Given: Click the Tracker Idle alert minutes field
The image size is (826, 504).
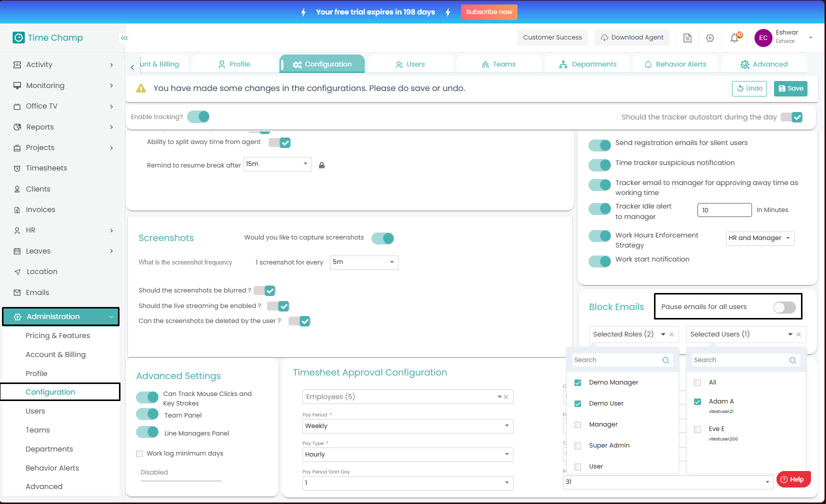Looking at the screenshot, I should [724, 210].
